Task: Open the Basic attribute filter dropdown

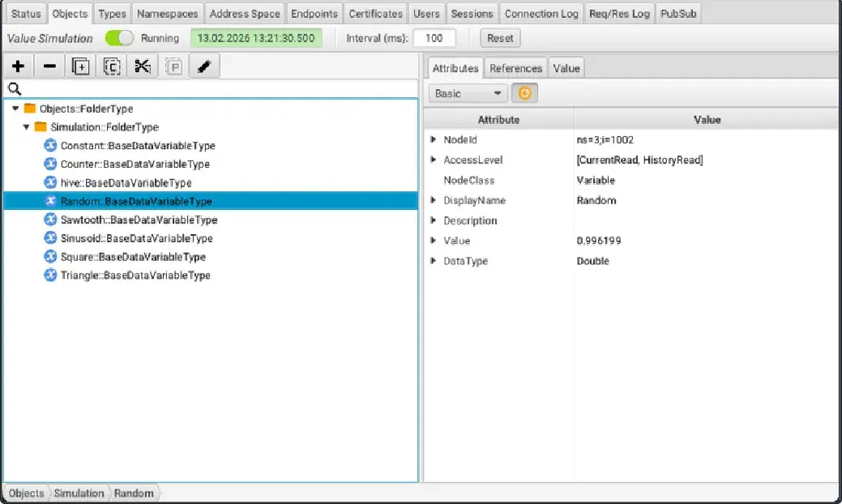Action: [x=468, y=93]
